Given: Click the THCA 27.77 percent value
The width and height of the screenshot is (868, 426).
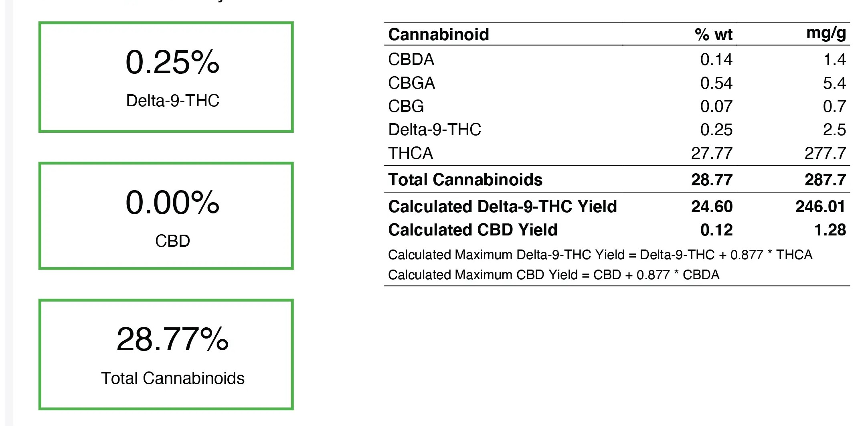Looking at the screenshot, I should point(712,153).
